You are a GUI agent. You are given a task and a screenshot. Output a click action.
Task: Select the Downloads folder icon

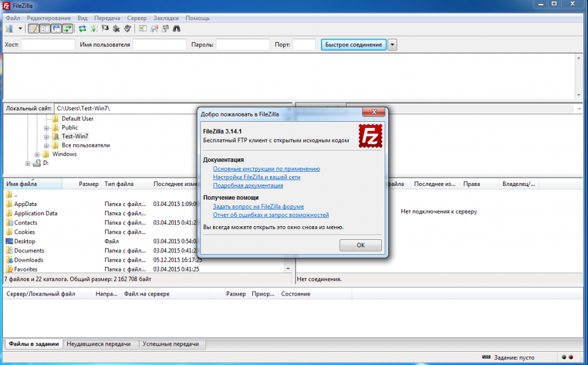[x=9, y=260]
